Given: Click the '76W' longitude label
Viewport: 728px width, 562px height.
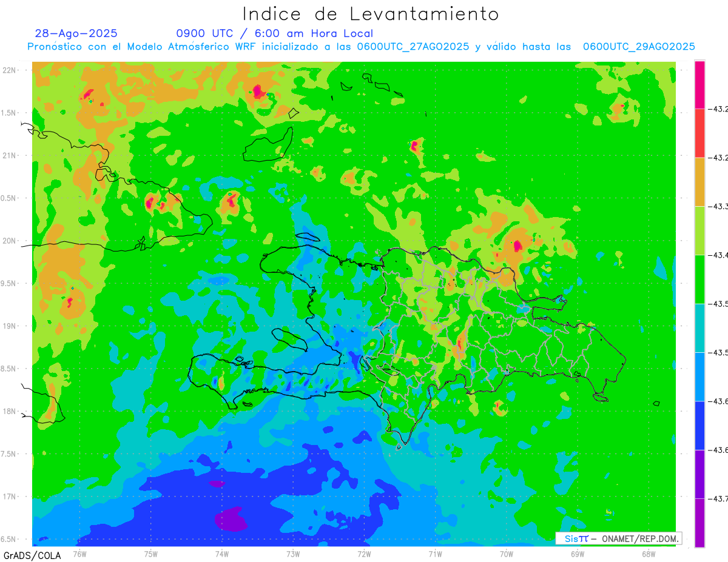Looking at the screenshot, I should pyautogui.click(x=79, y=554).
